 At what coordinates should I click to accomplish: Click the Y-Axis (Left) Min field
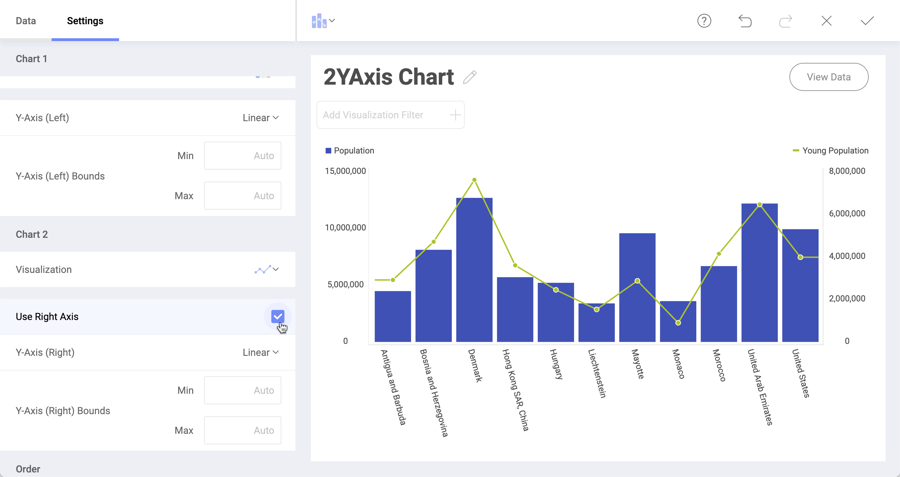coord(243,156)
